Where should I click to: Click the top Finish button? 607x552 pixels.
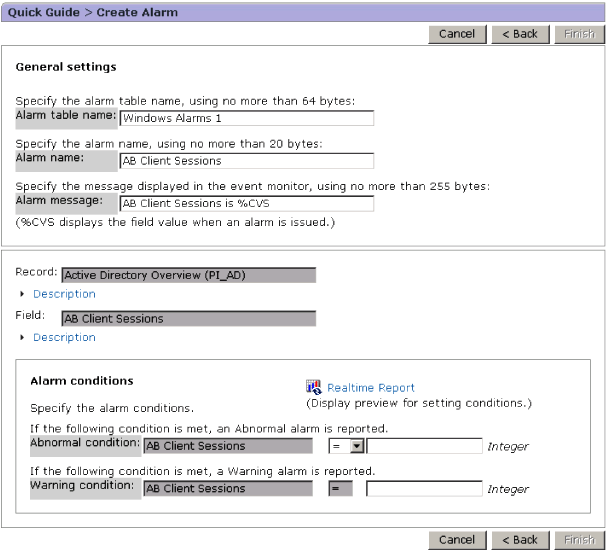[x=579, y=34]
